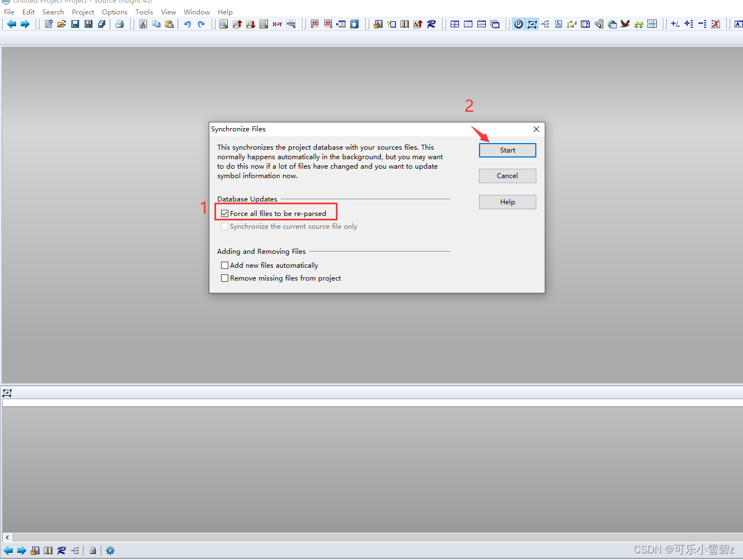
Task: Click the R references icon in bottom toolbar
Action: tap(61, 551)
